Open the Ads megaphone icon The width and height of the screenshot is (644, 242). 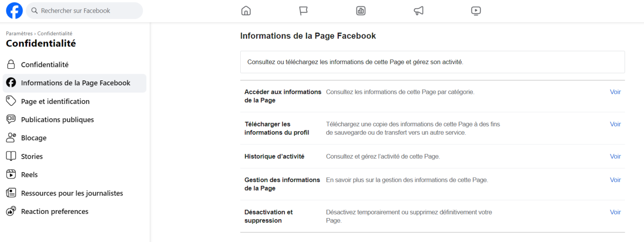[x=418, y=11]
